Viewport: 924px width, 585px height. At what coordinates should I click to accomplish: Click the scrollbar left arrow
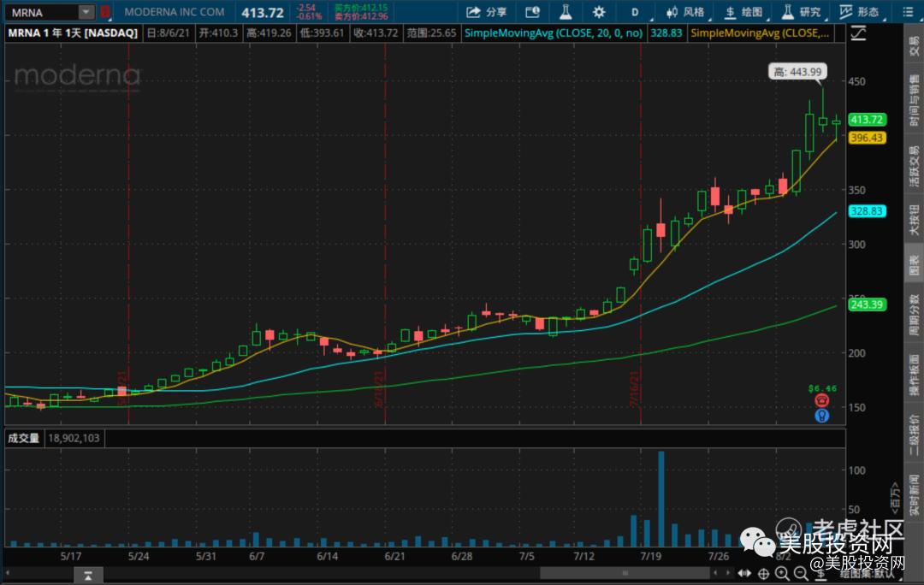[9, 573]
